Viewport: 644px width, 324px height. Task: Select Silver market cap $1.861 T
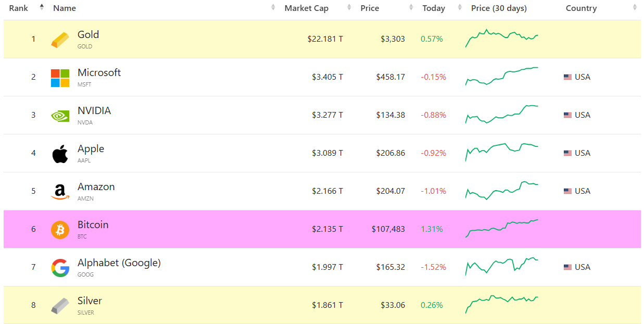327,305
